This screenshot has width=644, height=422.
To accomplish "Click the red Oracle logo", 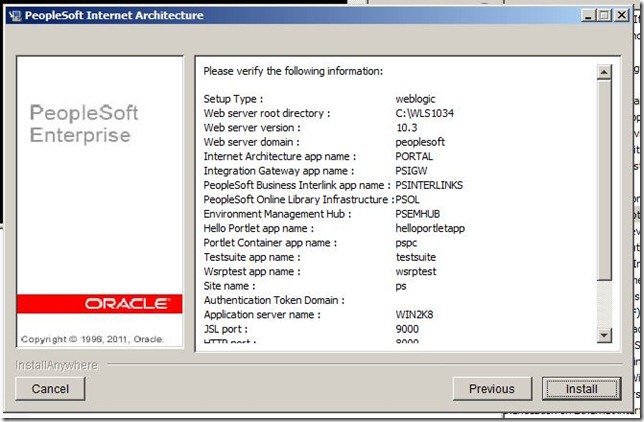I will pos(99,303).
